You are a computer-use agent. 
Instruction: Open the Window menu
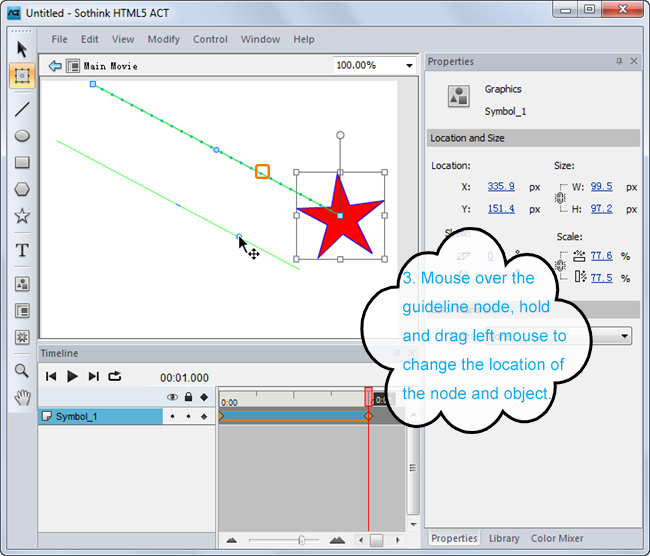[x=260, y=39]
